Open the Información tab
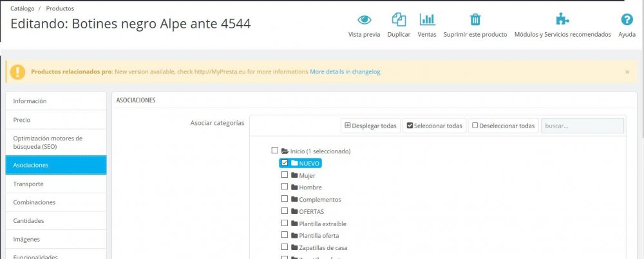Image resolution: width=644 pixels, height=259 pixels. pos(56,101)
